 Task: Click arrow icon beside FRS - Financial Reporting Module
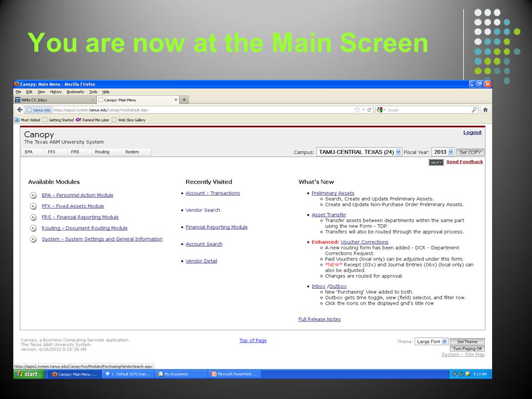[x=33, y=217]
